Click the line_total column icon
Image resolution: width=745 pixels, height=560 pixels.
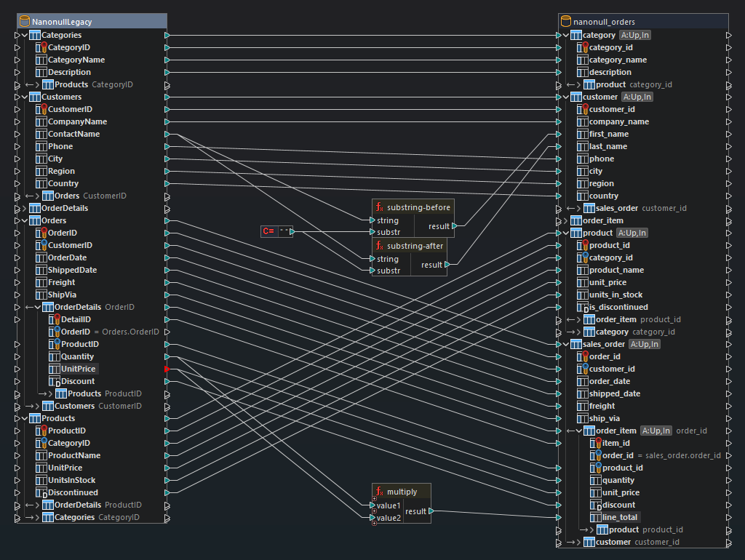pyautogui.click(x=596, y=517)
